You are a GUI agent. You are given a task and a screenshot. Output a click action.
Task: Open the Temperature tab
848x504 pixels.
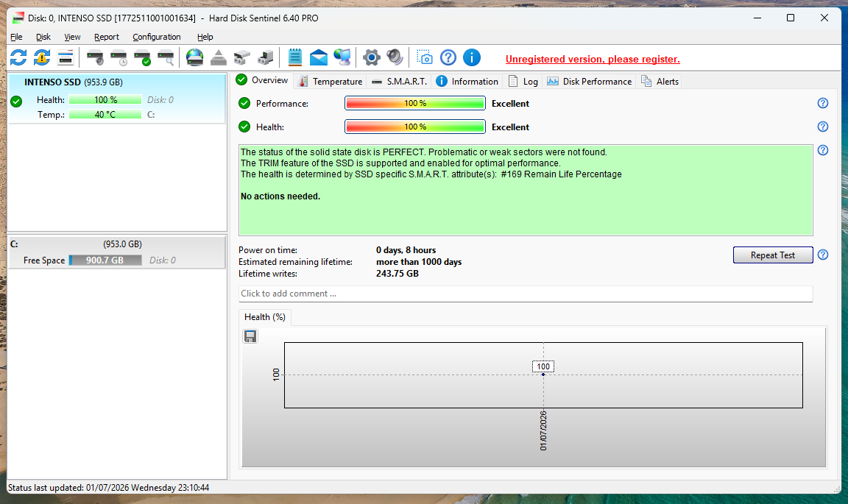[331, 82]
